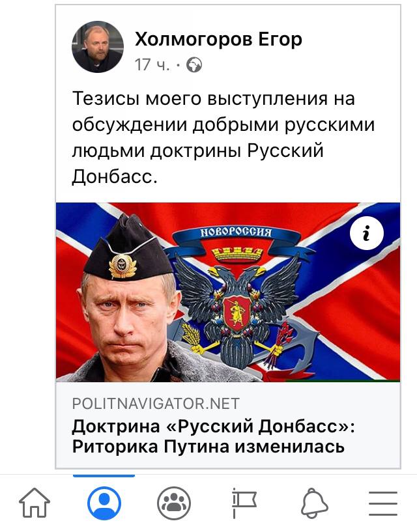
Task: Click the info 'i' icon on image
Action: [367, 233]
